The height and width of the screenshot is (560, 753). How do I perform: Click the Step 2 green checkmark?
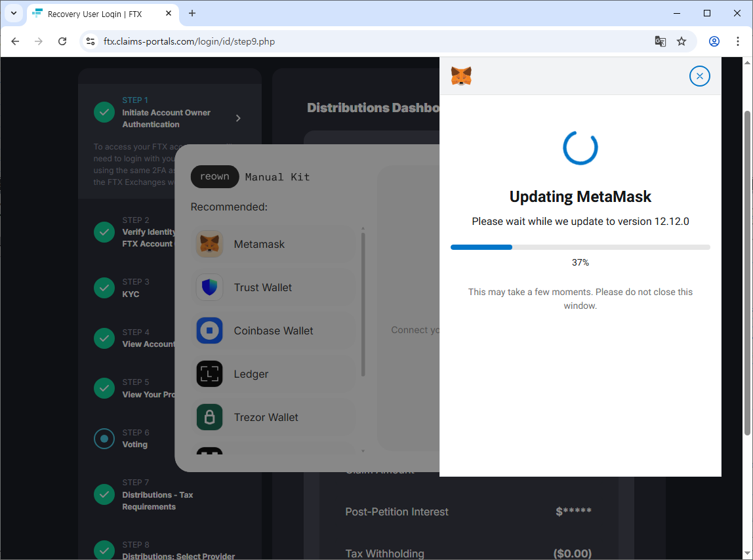(x=104, y=232)
